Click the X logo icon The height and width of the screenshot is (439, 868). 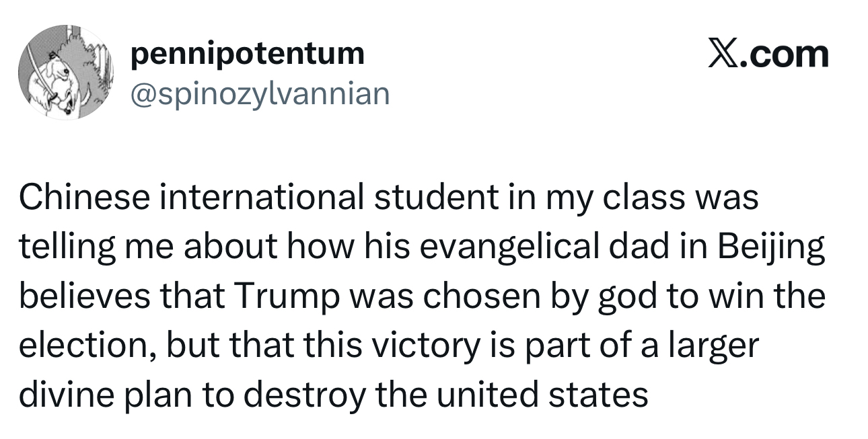pos(724,54)
